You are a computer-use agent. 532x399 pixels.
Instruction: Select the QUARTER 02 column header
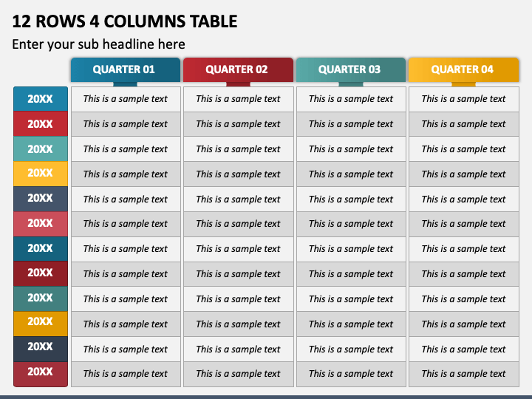tap(238, 69)
